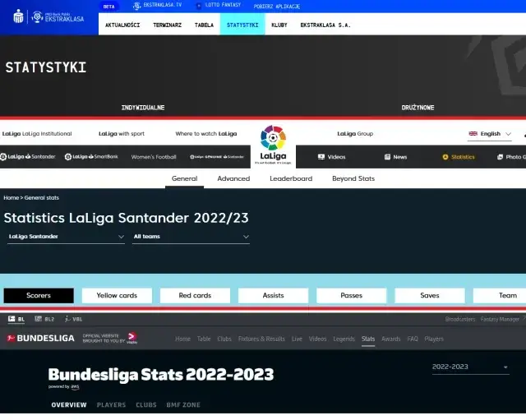The image size is (526, 420).
Task: Open Videos section icon in LaLiga
Action: tap(321, 157)
